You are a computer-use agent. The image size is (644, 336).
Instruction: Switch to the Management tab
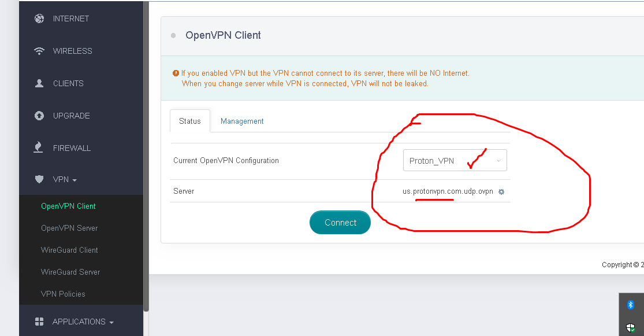242,121
